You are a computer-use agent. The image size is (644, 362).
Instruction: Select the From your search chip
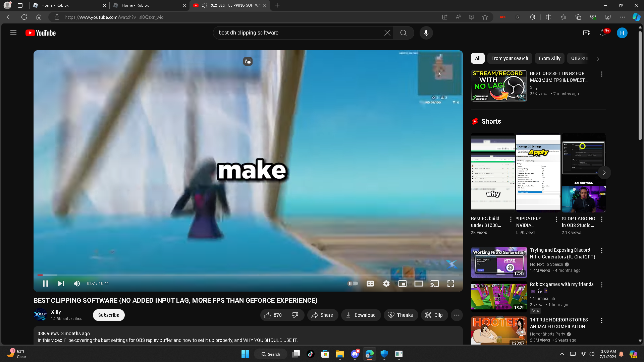click(509, 58)
